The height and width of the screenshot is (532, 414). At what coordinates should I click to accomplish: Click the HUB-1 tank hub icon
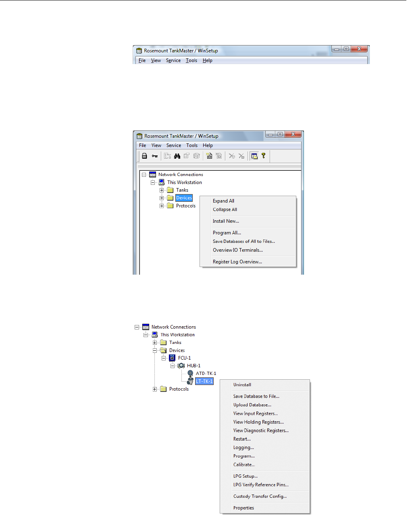[x=181, y=365]
